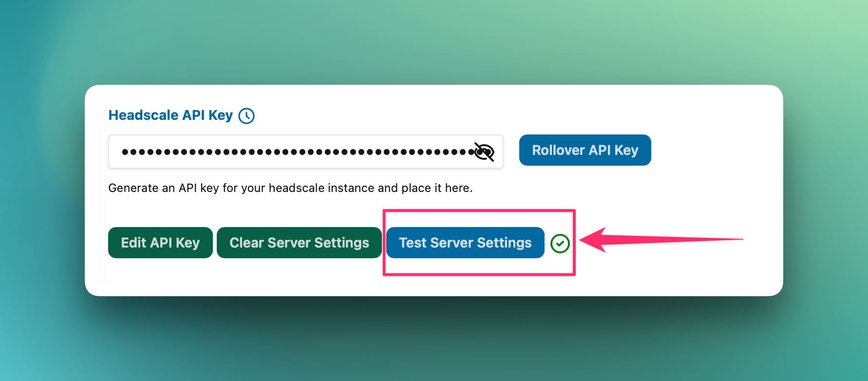The image size is (868, 381).
Task: Click the Edit API Key button
Action: [x=160, y=243]
